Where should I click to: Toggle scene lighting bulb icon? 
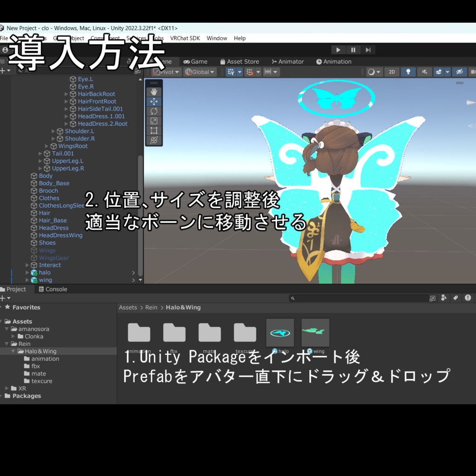(408, 72)
